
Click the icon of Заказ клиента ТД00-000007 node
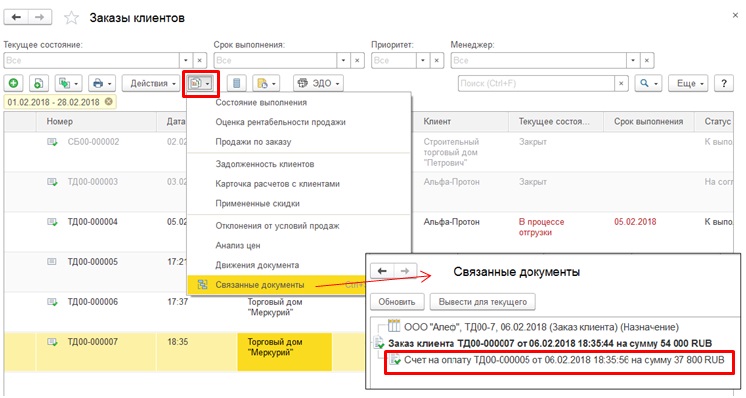point(379,343)
